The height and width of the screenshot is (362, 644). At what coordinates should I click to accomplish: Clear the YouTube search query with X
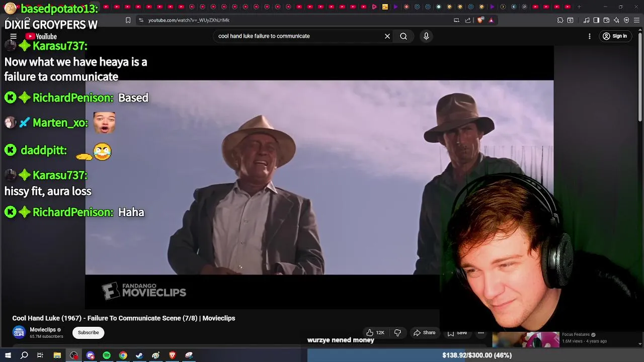pyautogui.click(x=387, y=36)
